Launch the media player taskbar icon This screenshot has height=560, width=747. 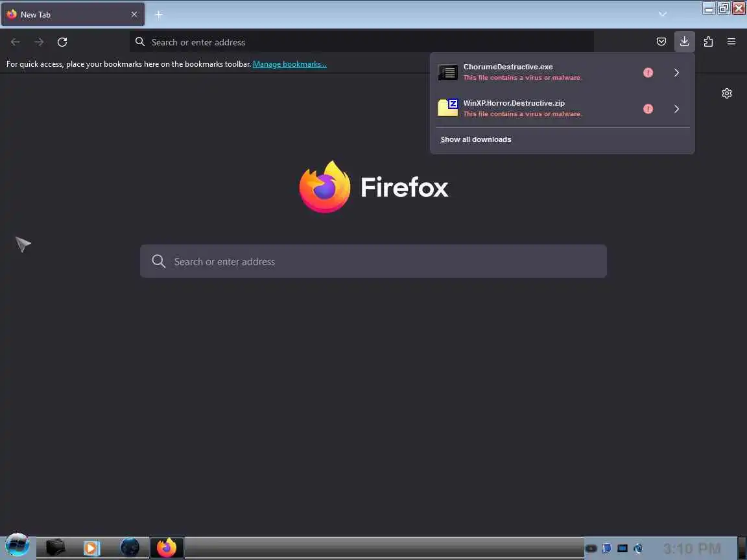(x=91, y=548)
